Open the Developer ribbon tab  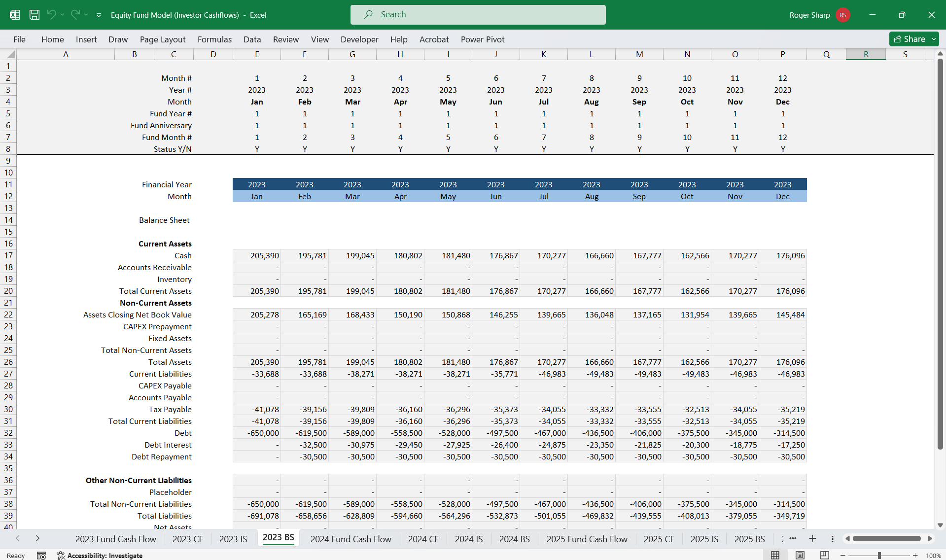[359, 39]
